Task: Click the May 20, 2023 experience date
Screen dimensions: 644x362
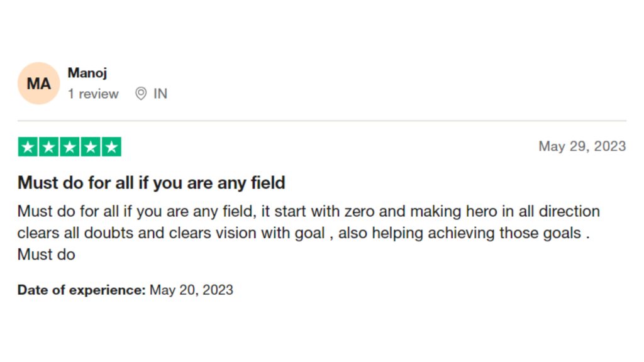Action: click(x=191, y=290)
